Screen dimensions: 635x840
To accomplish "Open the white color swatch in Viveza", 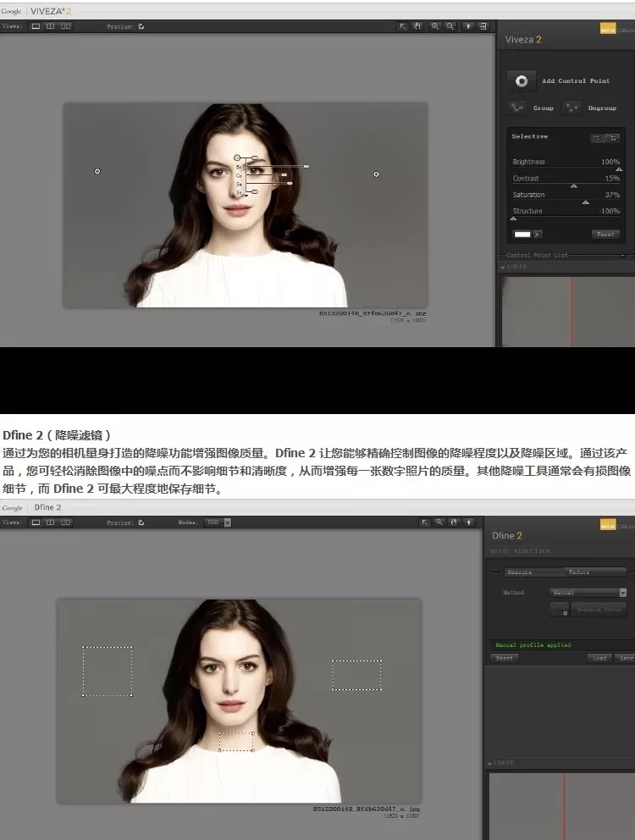I will pos(522,234).
